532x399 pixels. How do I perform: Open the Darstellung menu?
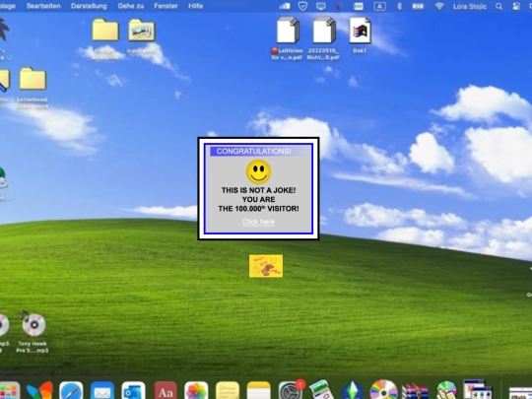tap(89, 6)
